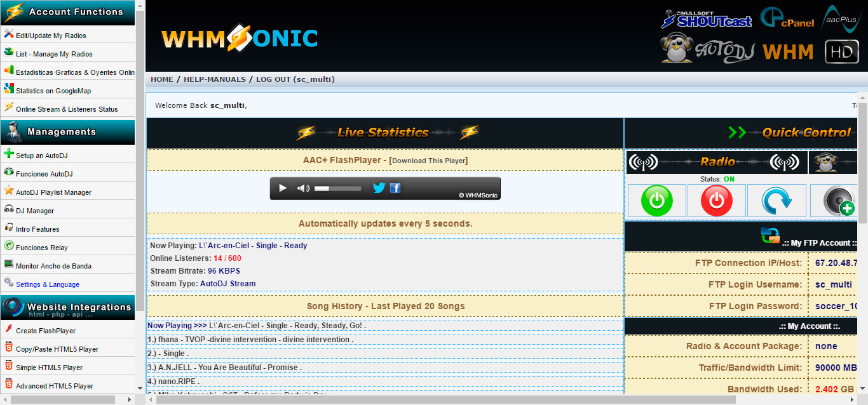The height and width of the screenshot is (405, 868).
Task: Click the Funciones Relay icon
Action: click(9, 246)
